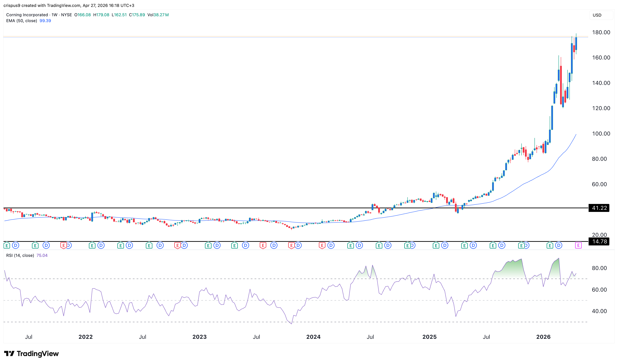Click the green earnings marker below the chart
Viewport: 618px width, 364px height.
pos(7,245)
